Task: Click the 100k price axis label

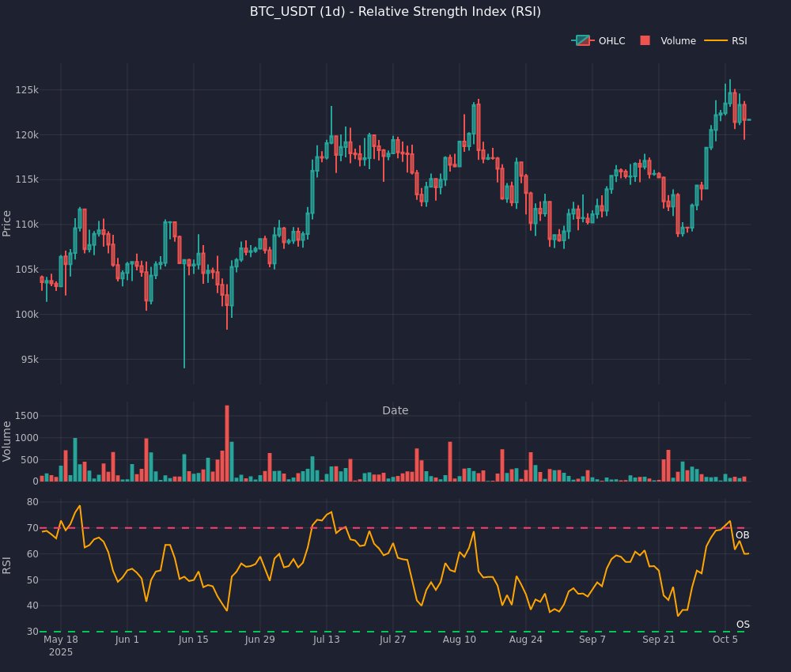Action: coord(27,315)
